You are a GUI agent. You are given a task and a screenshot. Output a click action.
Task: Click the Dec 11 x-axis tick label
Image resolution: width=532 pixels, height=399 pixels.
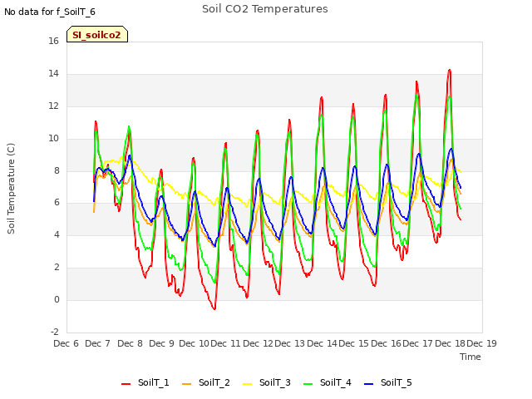pyautogui.click(x=226, y=343)
